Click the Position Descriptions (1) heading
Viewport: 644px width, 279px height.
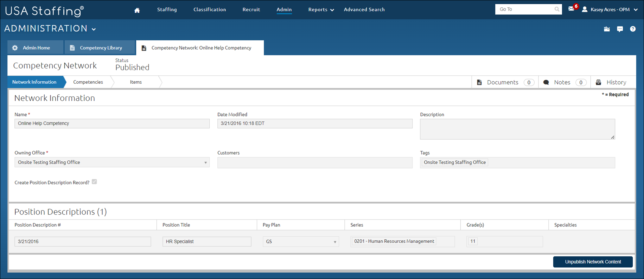pos(61,212)
